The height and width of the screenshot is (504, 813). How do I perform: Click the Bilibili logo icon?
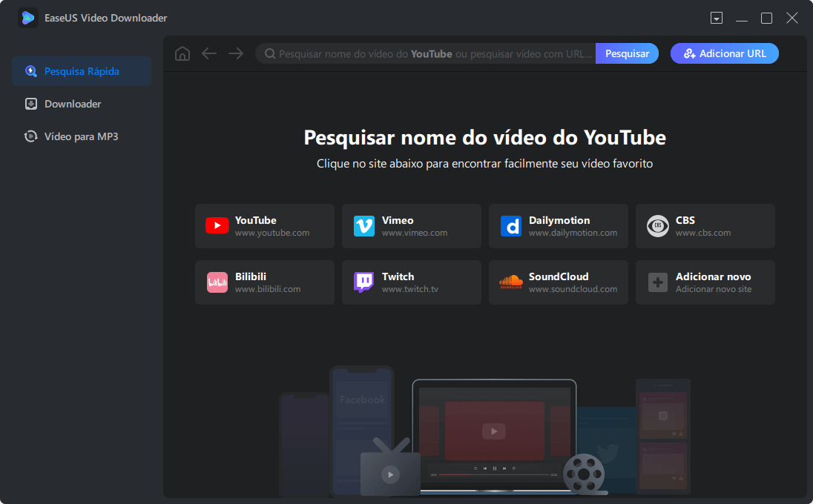pos(217,282)
